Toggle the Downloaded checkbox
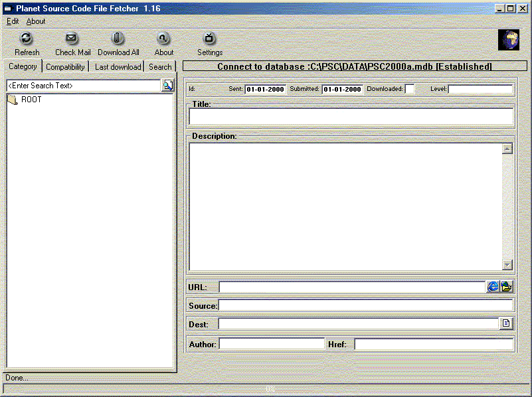The height and width of the screenshot is (397, 532). pyautogui.click(x=410, y=89)
